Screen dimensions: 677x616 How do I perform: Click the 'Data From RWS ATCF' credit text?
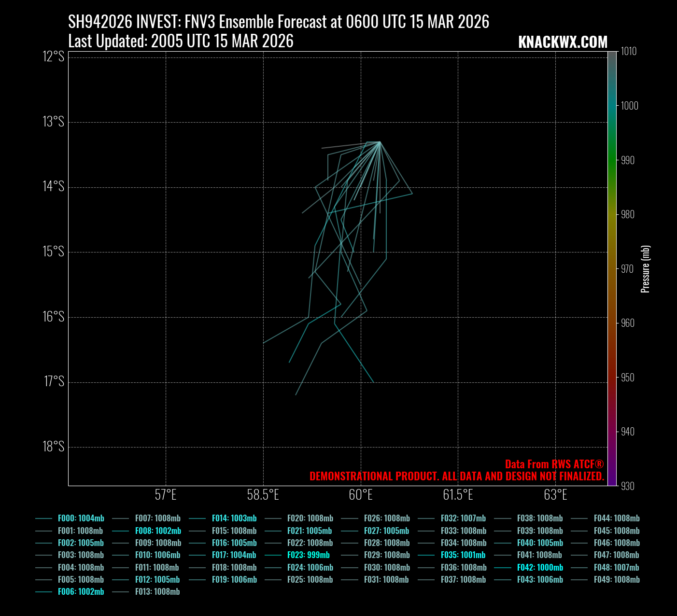click(554, 464)
